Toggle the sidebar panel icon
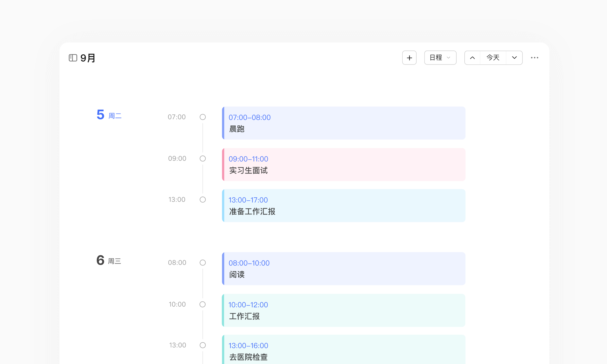 (73, 58)
